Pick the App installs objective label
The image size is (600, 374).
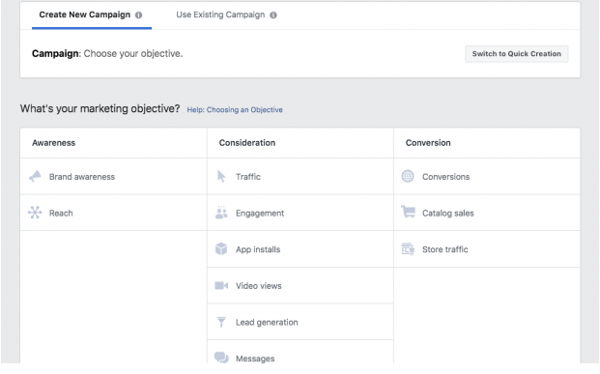[258, 250]
